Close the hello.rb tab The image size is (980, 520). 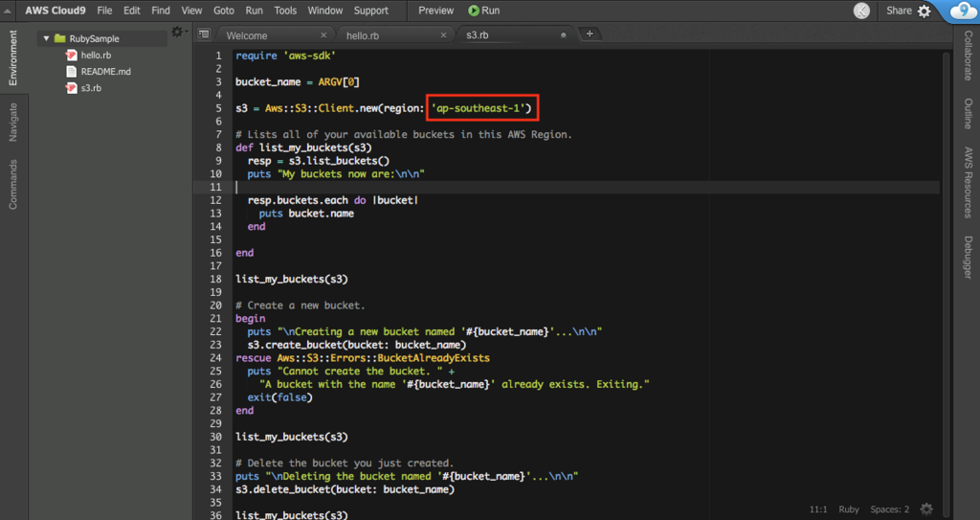tap(443, 35)
